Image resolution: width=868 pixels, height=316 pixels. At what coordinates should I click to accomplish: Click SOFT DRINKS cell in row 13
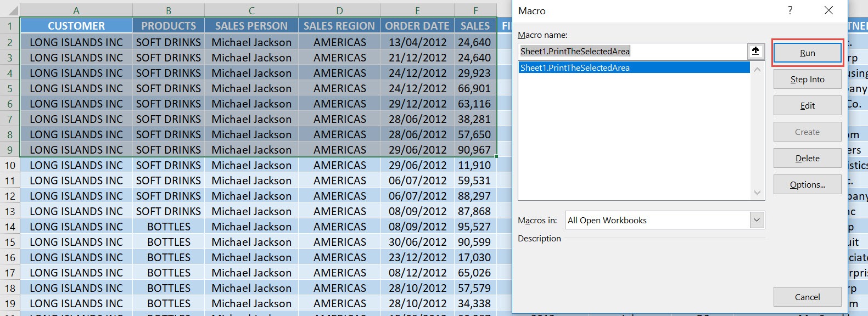(169, 211)
